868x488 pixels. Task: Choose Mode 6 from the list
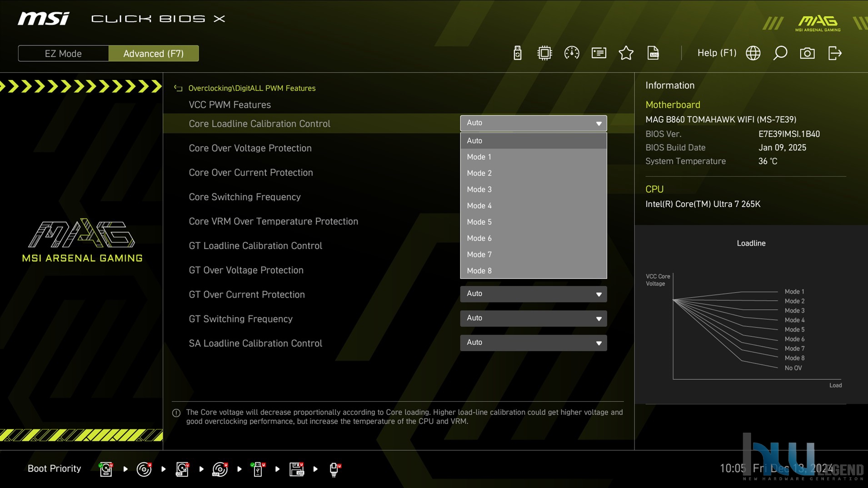[534, 239]
